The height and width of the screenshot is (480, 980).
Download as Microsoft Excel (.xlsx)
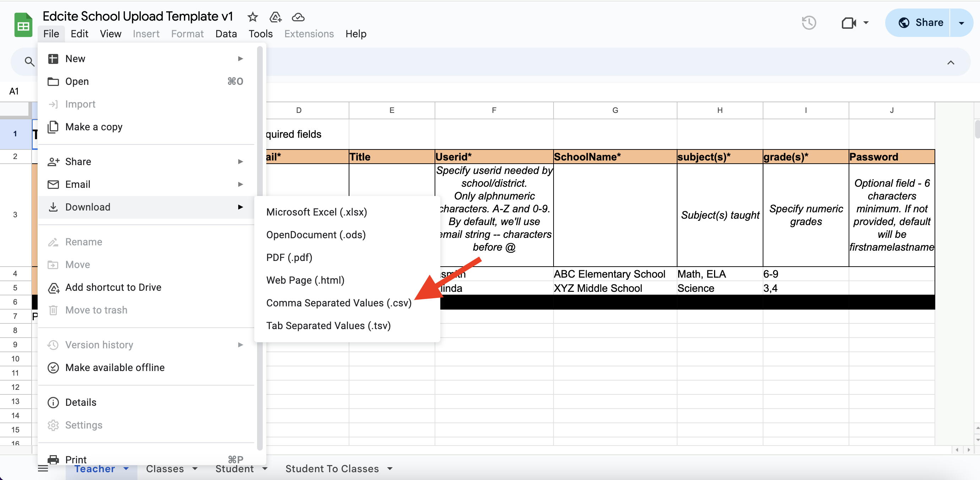(316, 212)
